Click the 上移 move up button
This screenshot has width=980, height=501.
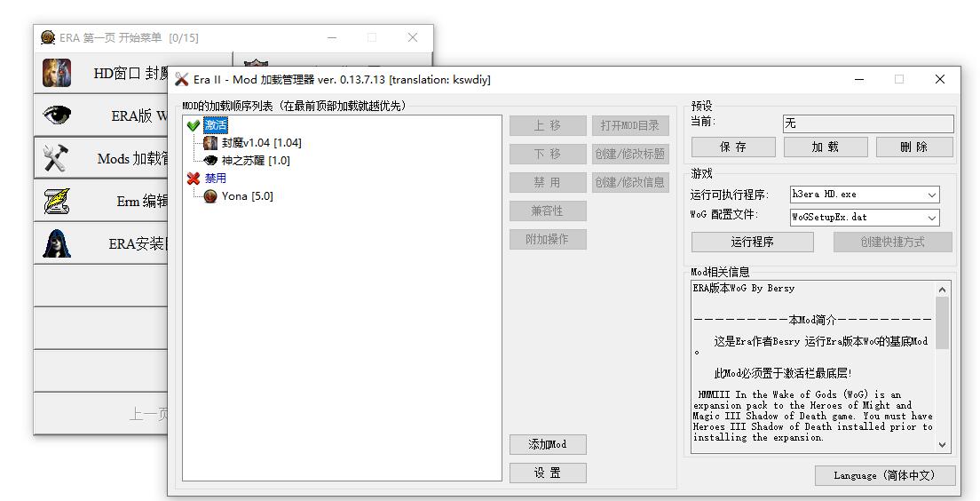(x=548, y=126)
